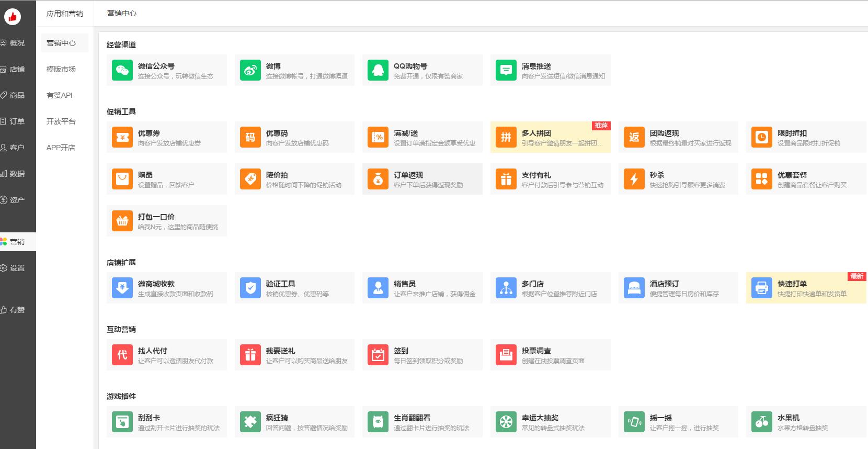Open the Weibo (微博) channel icon
This screenshot has width=868, height=449.
[x=250, y=70]
